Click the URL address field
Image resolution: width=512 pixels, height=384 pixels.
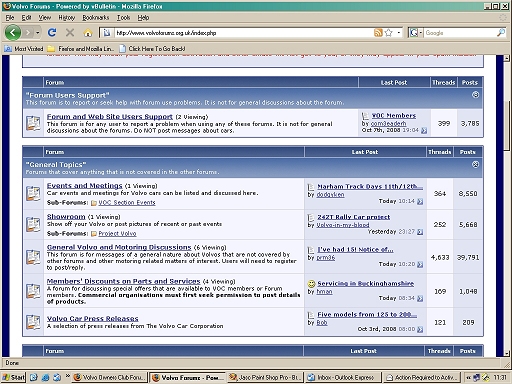(x=243, y=33)
